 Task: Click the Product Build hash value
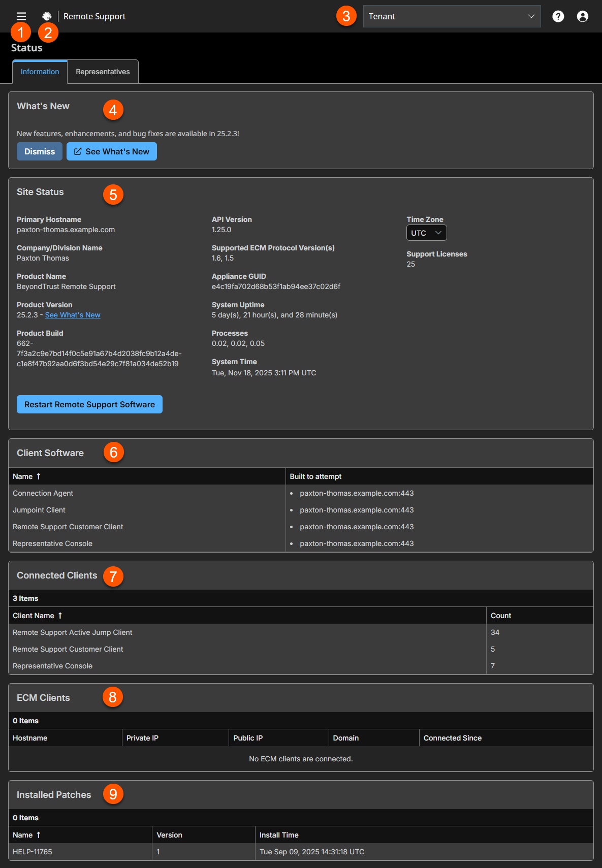click(x=99, y=353)
